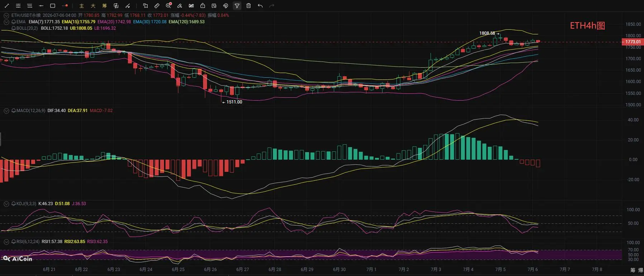Collapse the MACD indicator panel
The height and width of the screenshot is (276, 644).
(6, 111)
